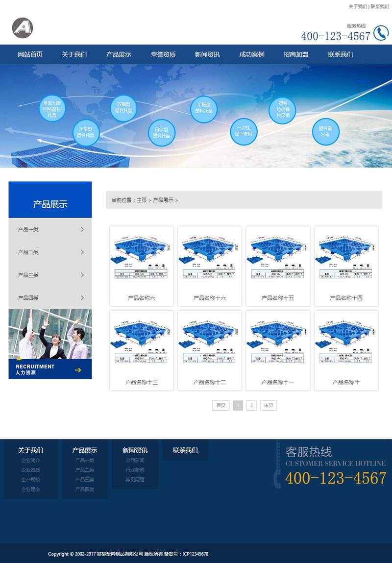Select the 平板型塑料托盘 bubble
The height and width of the screenshot is (563, 392).
tap(204, 109)
